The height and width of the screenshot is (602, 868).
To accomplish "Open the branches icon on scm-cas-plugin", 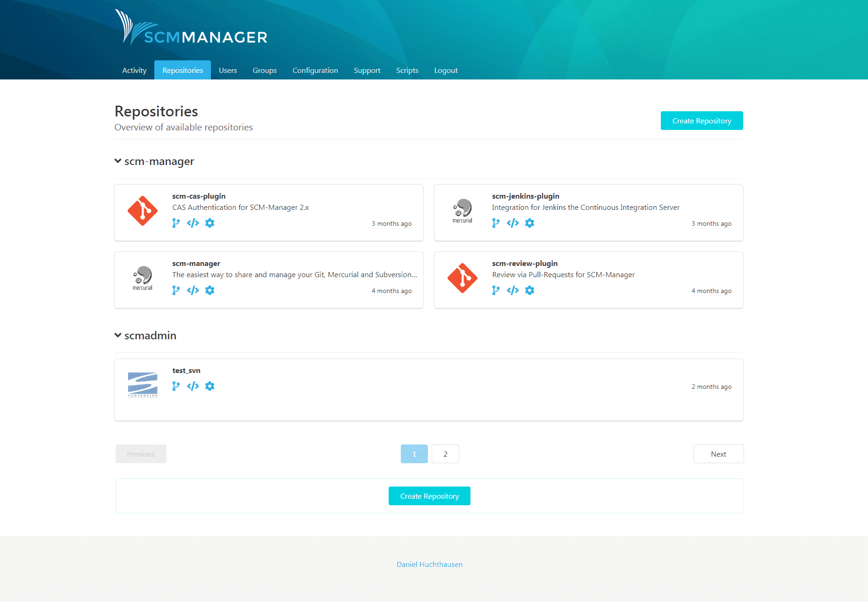I will pos(176,223).
